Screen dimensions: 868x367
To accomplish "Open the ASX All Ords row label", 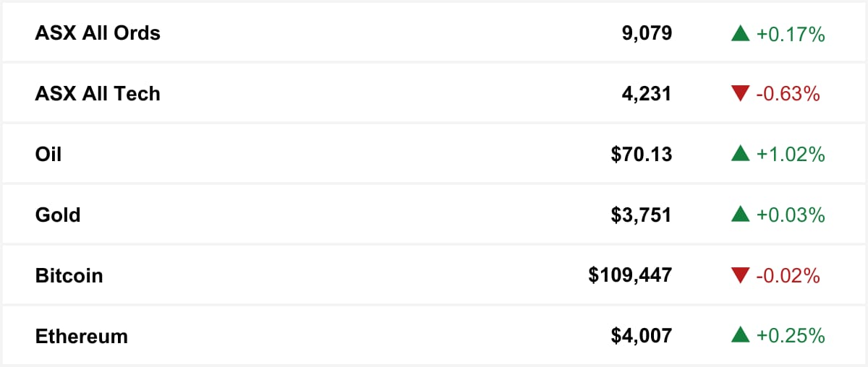I will [x=98, y=33].
